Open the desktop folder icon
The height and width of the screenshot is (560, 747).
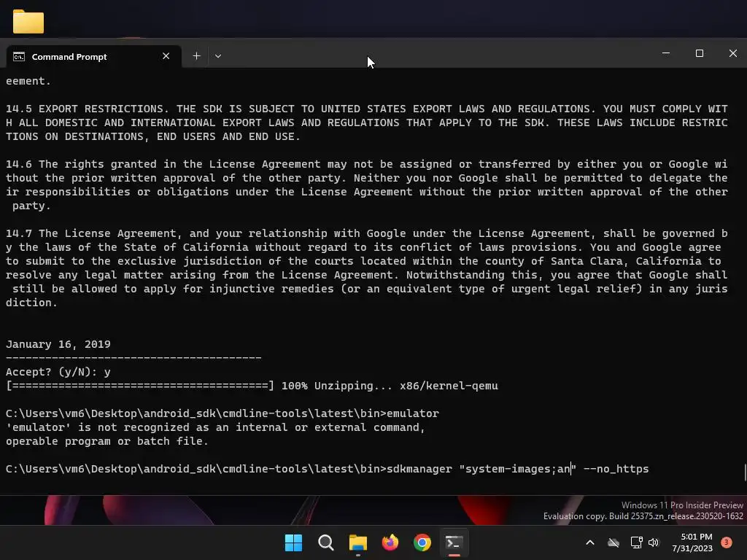point(28,21)
